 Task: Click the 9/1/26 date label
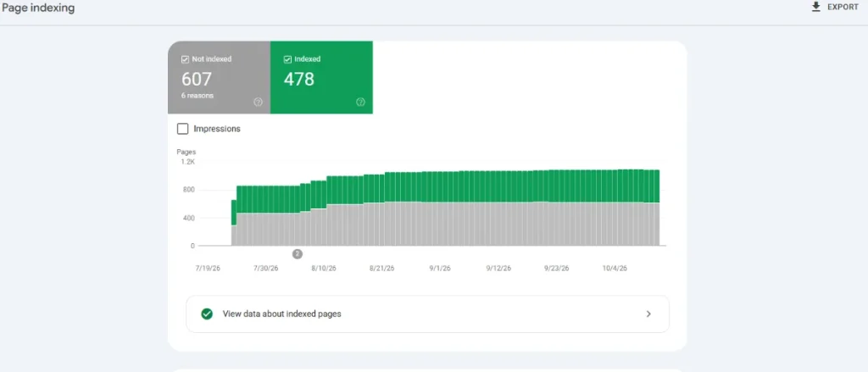click(x=440, y=269)
